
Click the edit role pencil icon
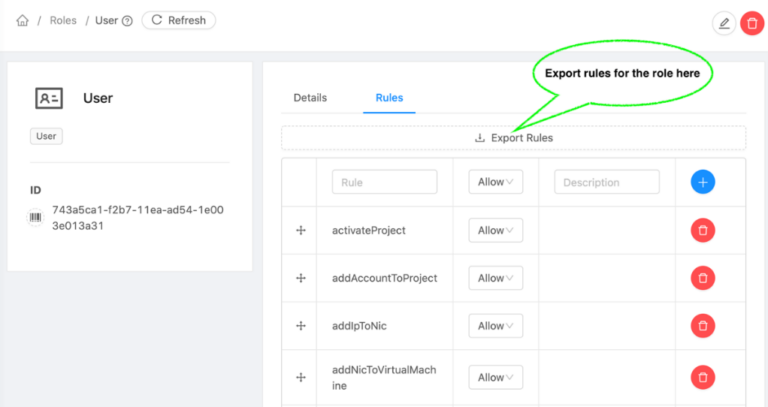tap(724, 23)
